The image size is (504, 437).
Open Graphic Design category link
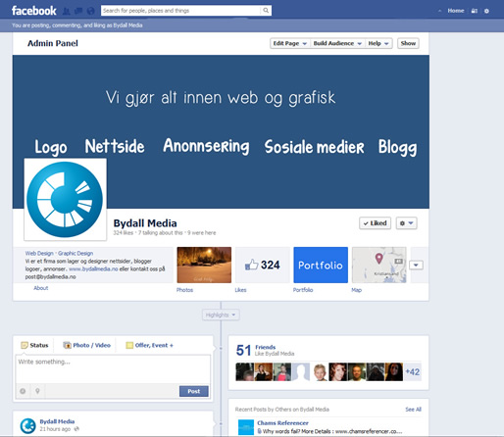(76, 253)
